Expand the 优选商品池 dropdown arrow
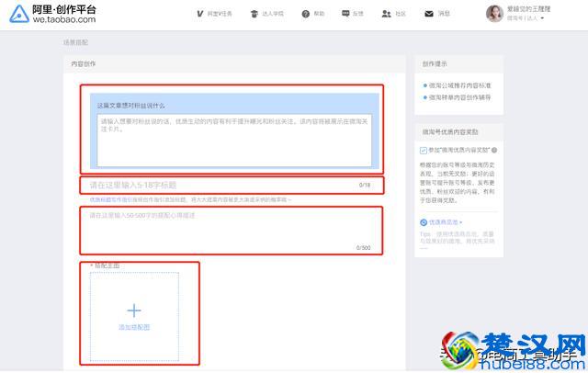The width and height of the screenshot is (588, 373). pyautogui.click(x=460, y=222)
